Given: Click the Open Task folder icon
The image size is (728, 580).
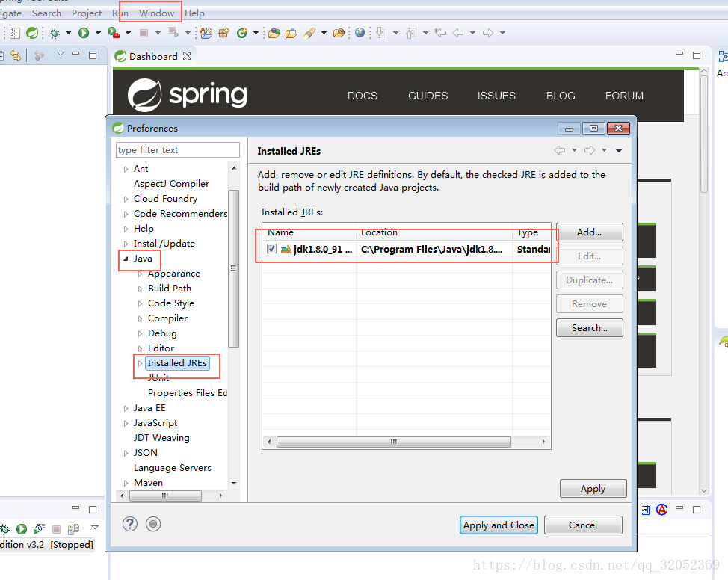Looking at the screenshot, I should pyautogui.click(x=291, y=33).
